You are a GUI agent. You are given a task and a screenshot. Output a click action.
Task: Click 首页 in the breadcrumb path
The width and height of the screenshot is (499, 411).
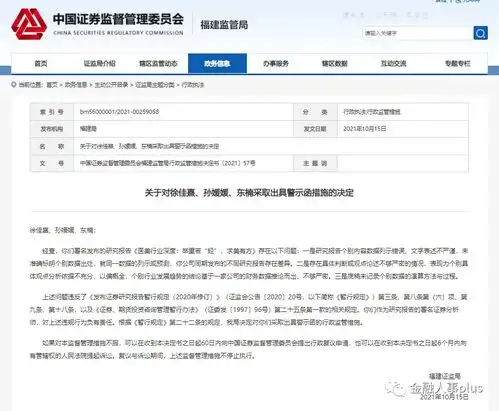point(52,85)
